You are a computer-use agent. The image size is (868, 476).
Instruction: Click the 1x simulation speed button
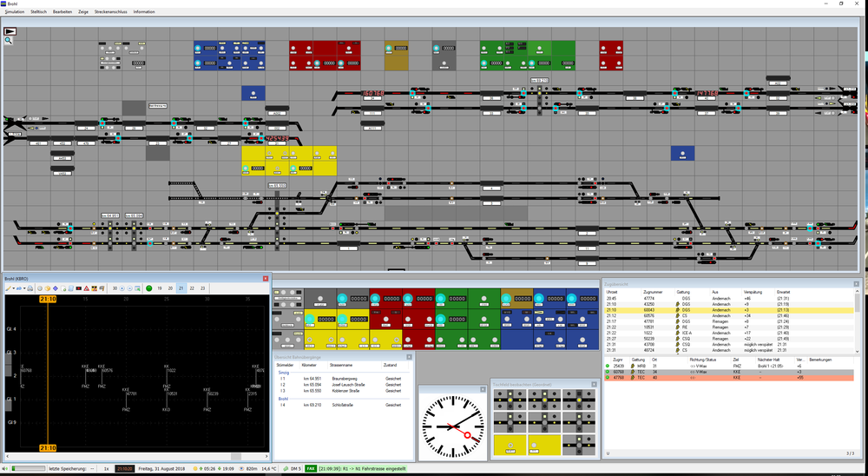point(106,469)
